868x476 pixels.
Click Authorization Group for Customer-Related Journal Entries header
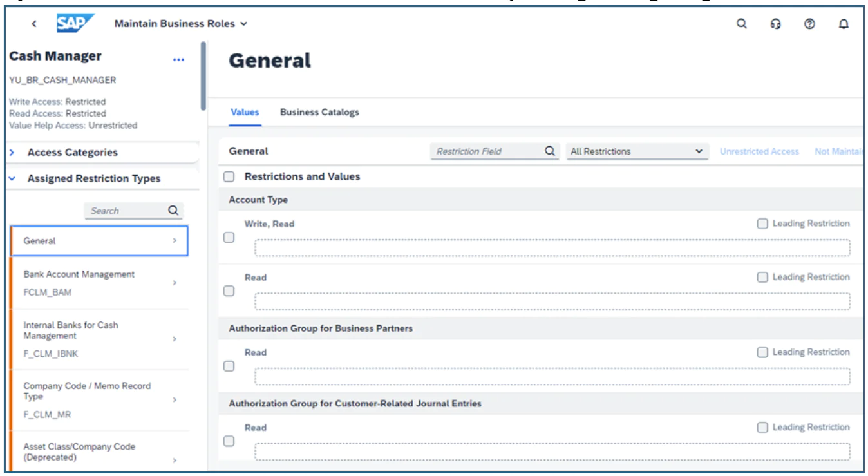point(355,403)
